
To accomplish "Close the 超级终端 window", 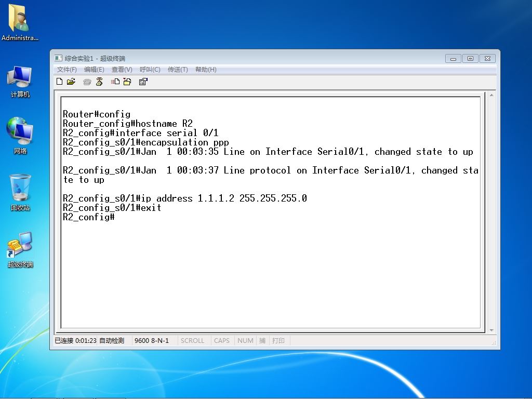I will [x=487, y=59].
